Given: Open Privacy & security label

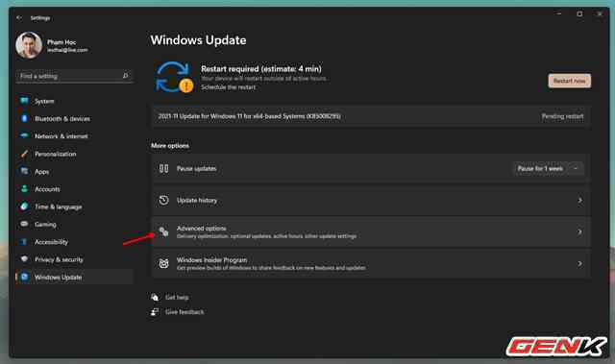Looking at the screenshot, I should (x=59, y=259).
